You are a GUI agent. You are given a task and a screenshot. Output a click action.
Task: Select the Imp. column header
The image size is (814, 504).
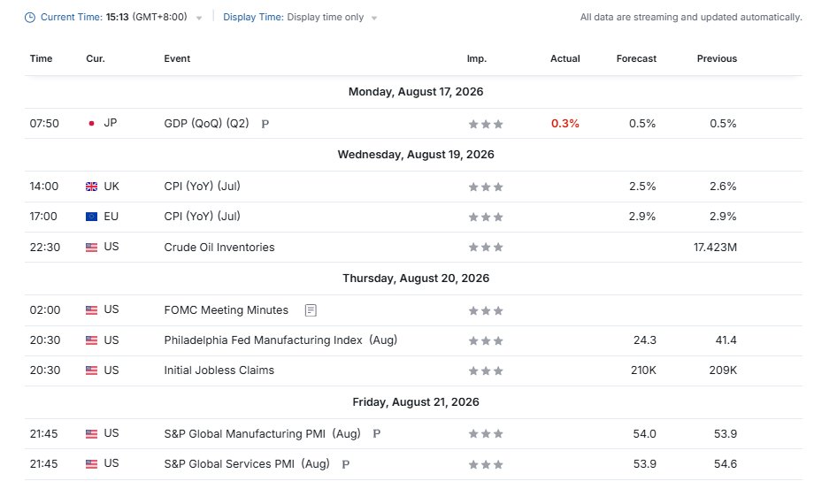pos(477,58)
